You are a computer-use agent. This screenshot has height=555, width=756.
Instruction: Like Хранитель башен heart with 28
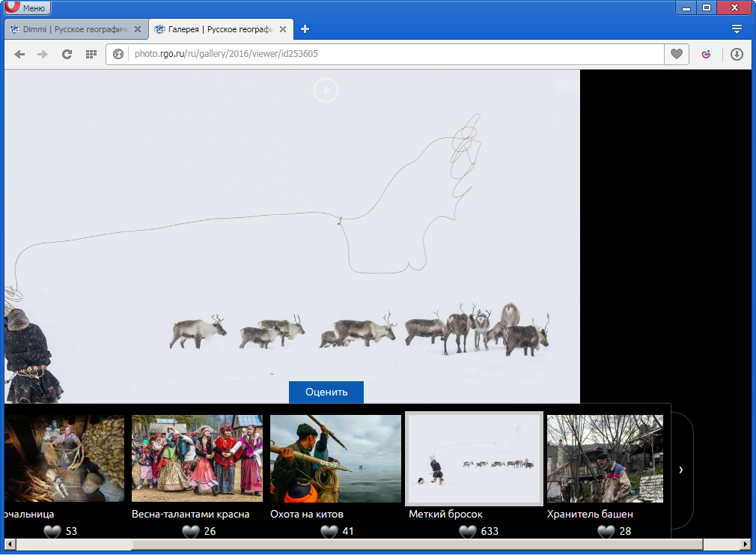pos(606,532)
